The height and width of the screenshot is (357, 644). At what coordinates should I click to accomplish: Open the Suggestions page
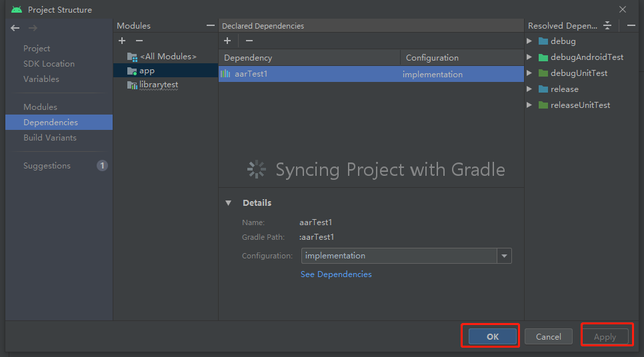47,166
